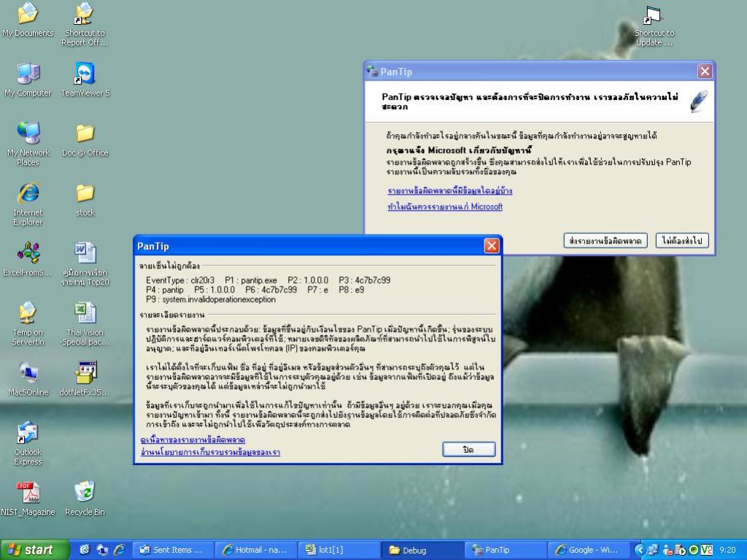Click the green circle tray icon
This screenshot has width=747, height=560.
(694, 550)
